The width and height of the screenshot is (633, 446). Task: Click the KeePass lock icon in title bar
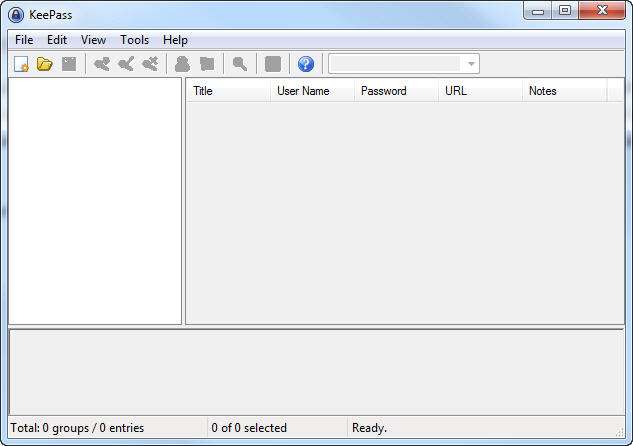[x=16, y=15]
